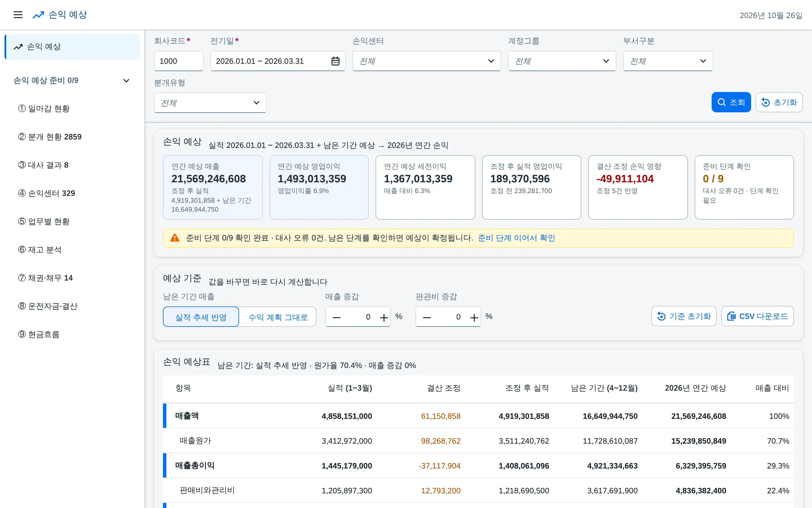Open the calendar picker in 전기일 field
The width and height of the screenshot is (812, 508).
click(x=335, y=61)
